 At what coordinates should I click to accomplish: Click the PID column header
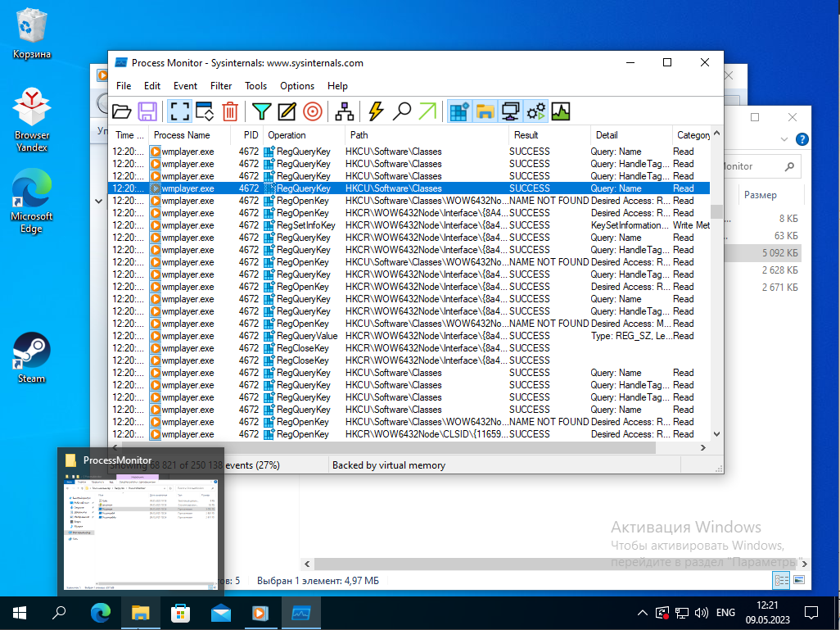(x=246, y=135)
